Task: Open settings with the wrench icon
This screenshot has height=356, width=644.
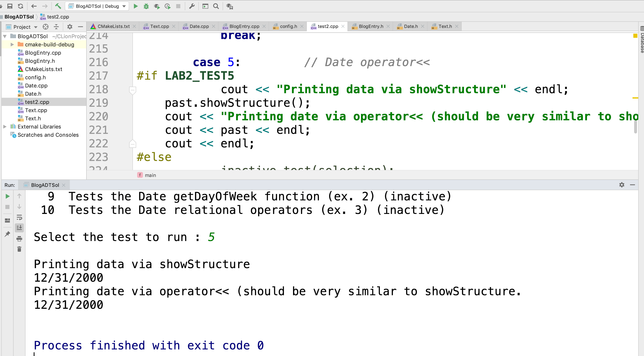Action: pos(192,6)
